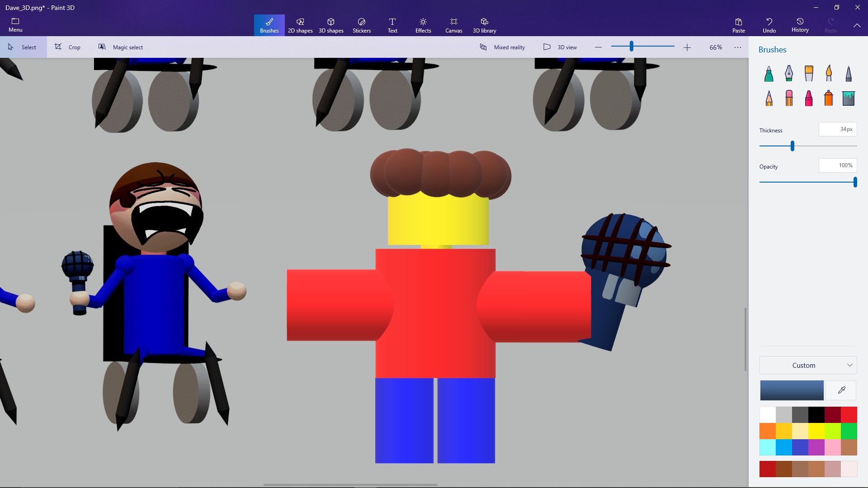Pick a color with the eyedropper
This screenshot has width=868, height=488.
click(x=841, y=390)
